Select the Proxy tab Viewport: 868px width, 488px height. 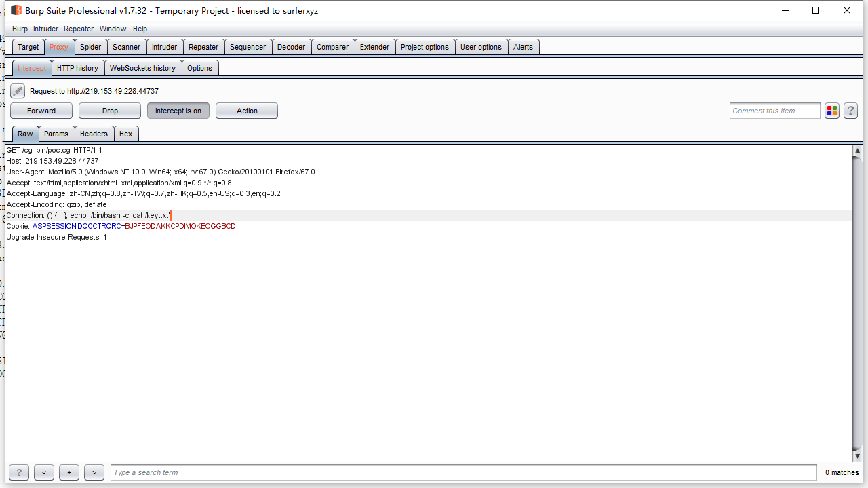pos(59,47)
